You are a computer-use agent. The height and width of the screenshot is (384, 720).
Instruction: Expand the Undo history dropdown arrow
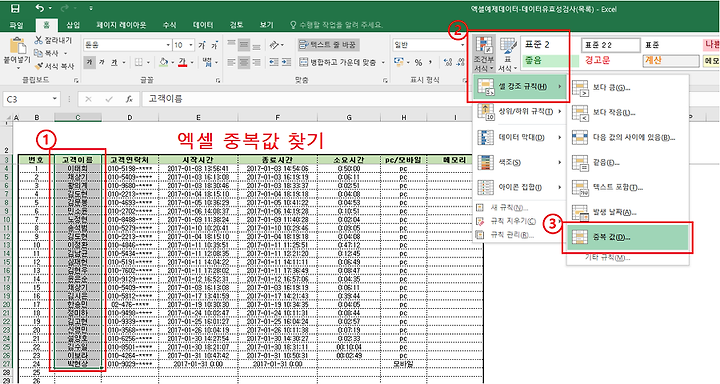point(50,8)
